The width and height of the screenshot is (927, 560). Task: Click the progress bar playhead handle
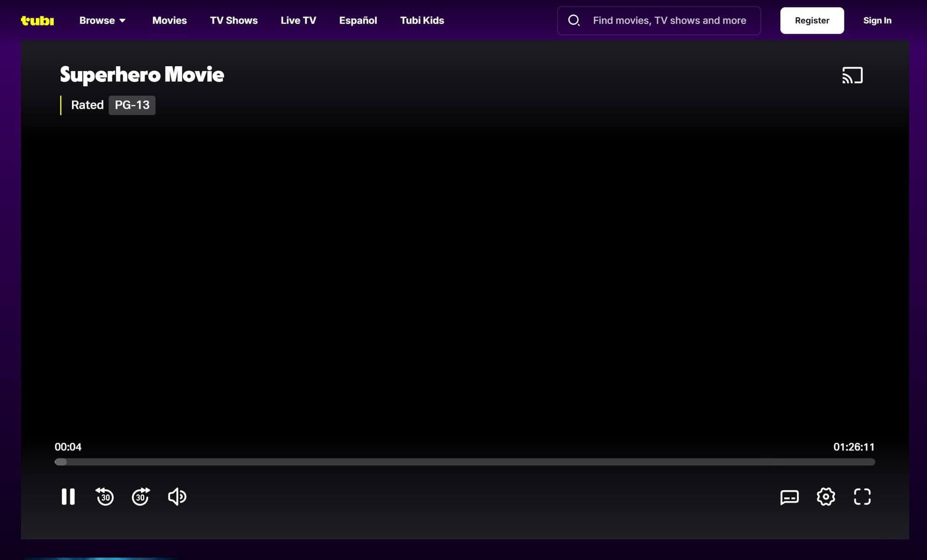pos(61,462)
